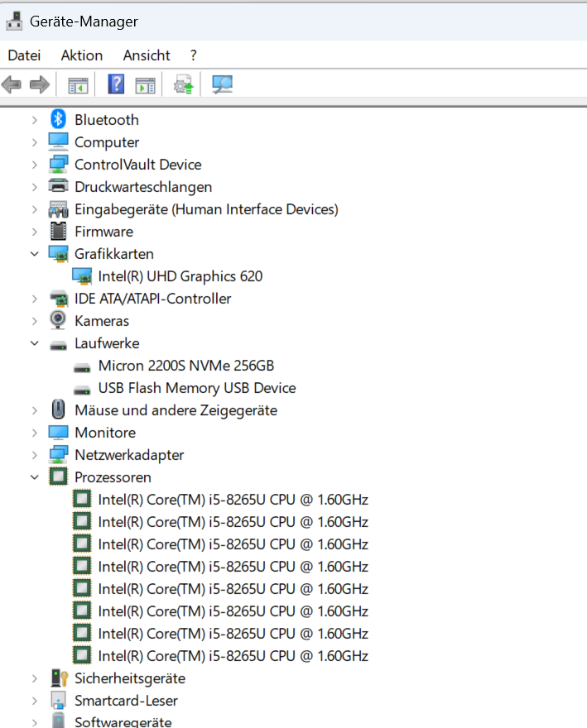Image resolution: width=587 pixels, height=728 pixels.
Task: Click the Smartcard-Leser label
Action: (127, 701)
